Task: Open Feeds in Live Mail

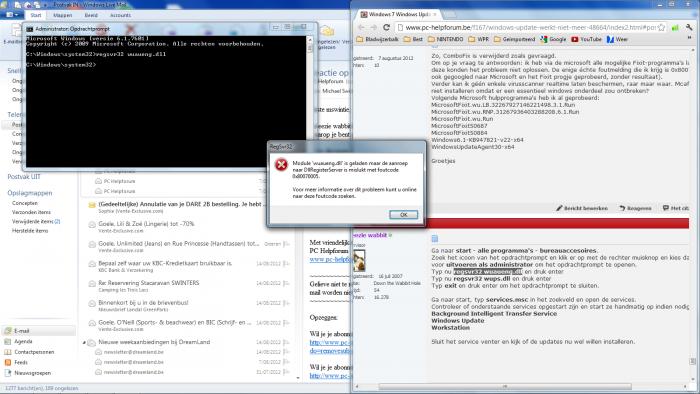Action: click(x=21, y=362)
